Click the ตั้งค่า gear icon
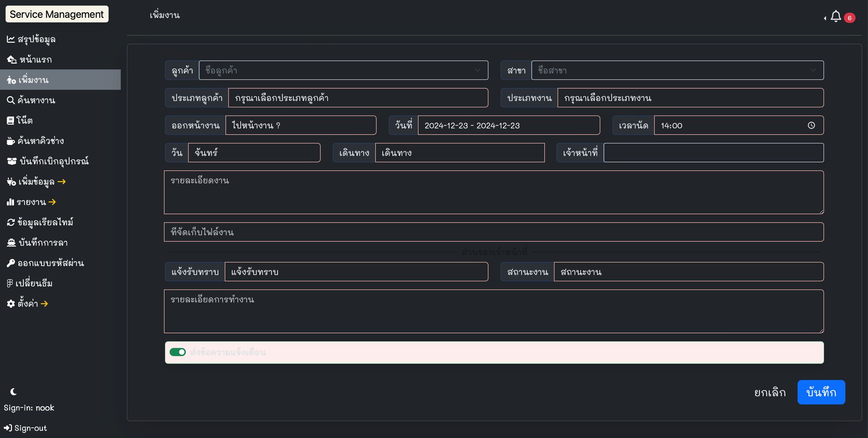Viewport: 868px width, 438px height. click(11, 304)
